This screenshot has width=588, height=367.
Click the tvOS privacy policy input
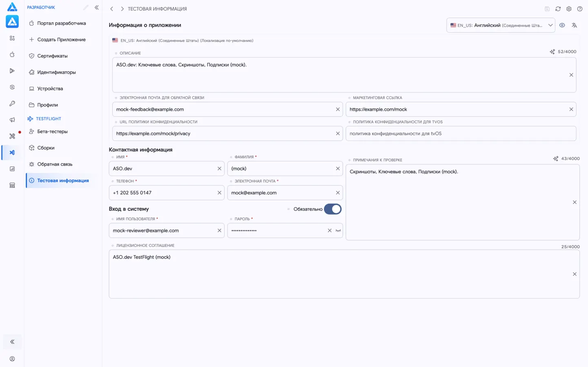pos(461,134)
